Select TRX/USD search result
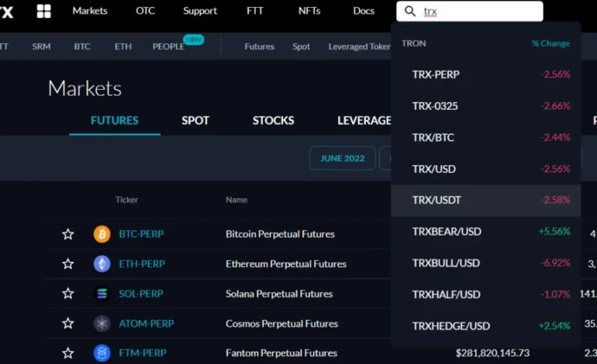Image resolution: width=597 pixels, height=364 pixels. tap(486, 169)
